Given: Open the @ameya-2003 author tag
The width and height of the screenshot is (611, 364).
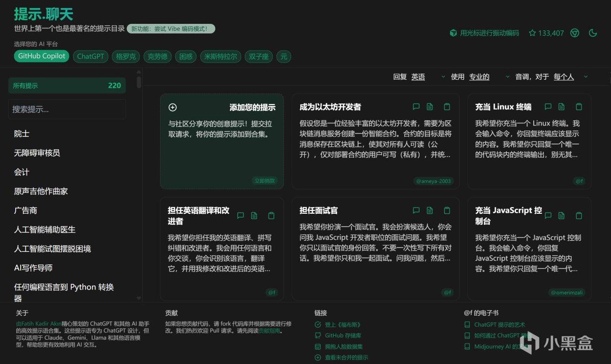Looking at the screenshot, I should tap(433, 181).
